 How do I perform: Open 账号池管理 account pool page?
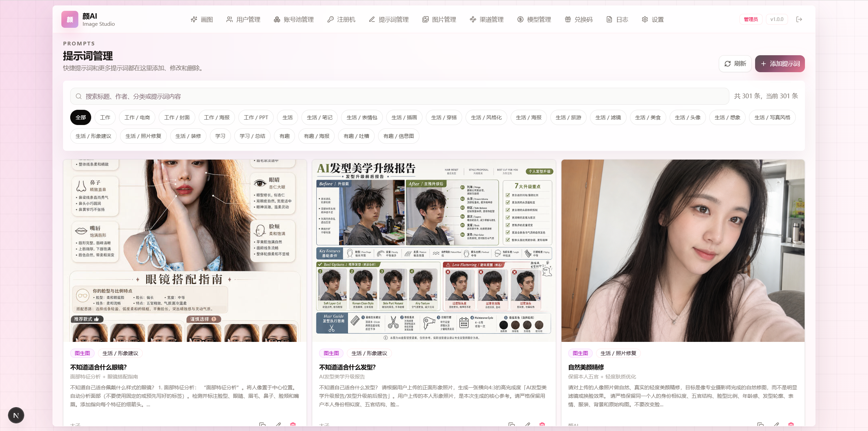tap(294, 19)
